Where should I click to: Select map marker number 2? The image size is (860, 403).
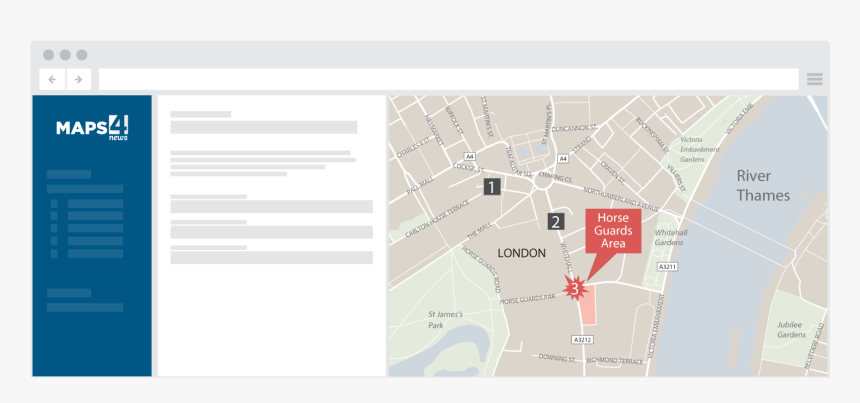(x=556, y=222)
